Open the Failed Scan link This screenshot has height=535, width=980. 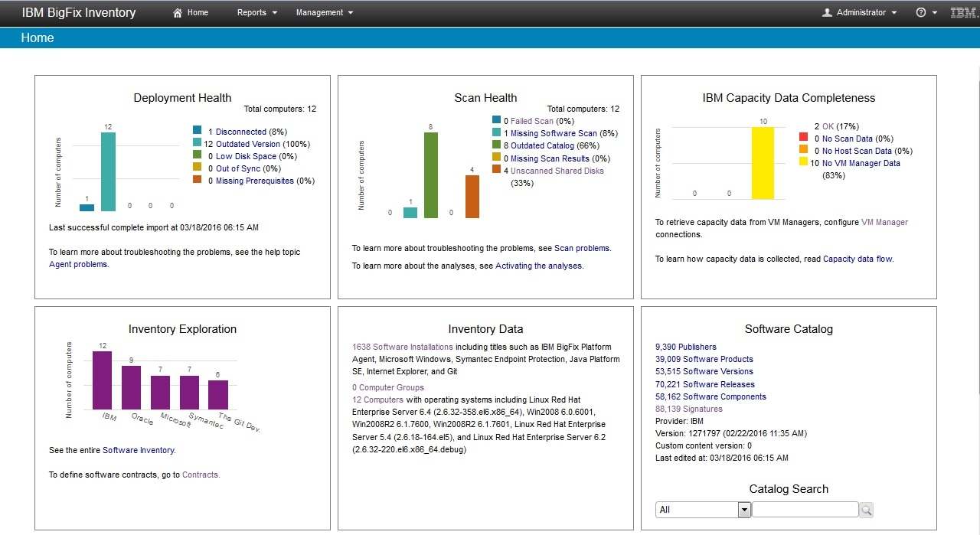(532, 121)
